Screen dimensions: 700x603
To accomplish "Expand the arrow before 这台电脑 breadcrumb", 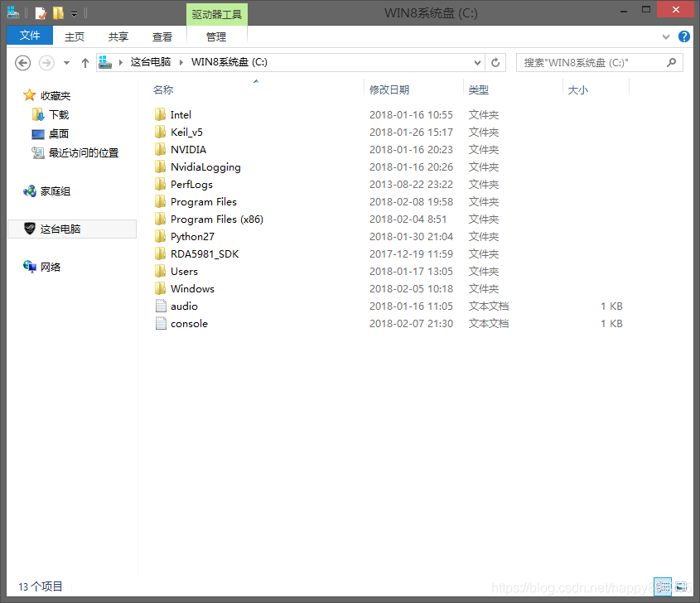I will tap(121, 62).
